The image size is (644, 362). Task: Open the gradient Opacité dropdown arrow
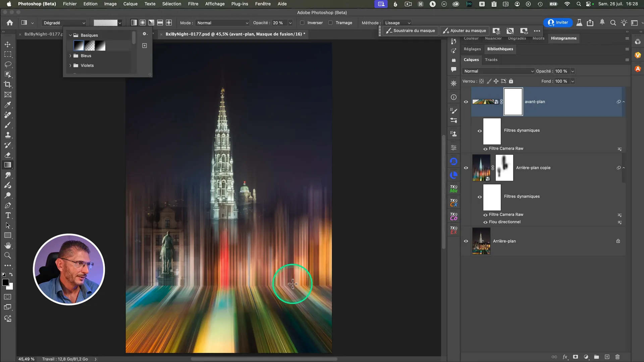290,23
